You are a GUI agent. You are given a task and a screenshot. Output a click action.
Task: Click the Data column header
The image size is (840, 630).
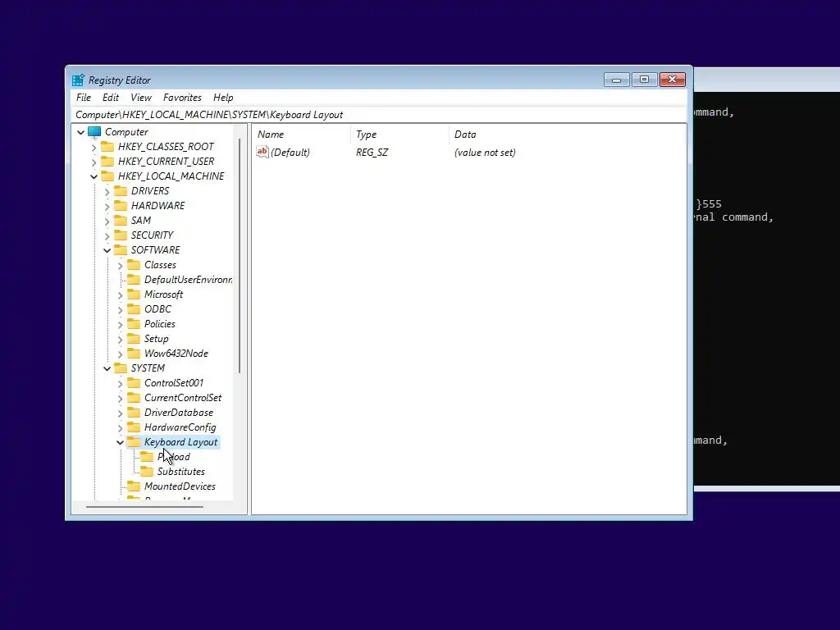[x=567, y=135]
